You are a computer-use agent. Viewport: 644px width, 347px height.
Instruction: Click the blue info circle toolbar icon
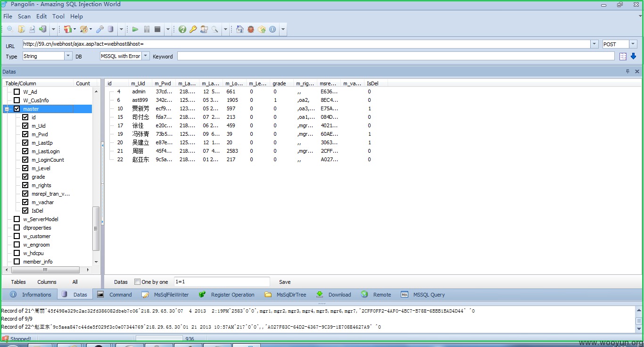[x=272, y=29]
